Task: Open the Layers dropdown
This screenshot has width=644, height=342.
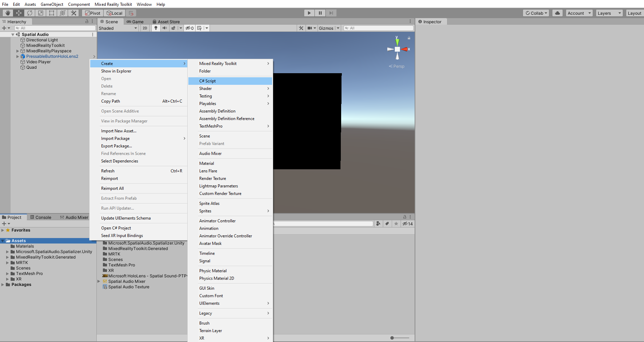Action: point(609,13)
